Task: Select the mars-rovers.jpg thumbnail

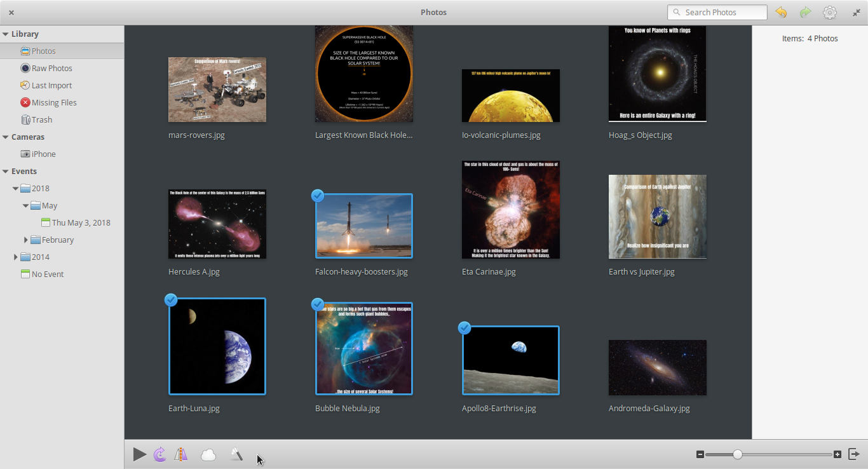Action: [217, 90]
